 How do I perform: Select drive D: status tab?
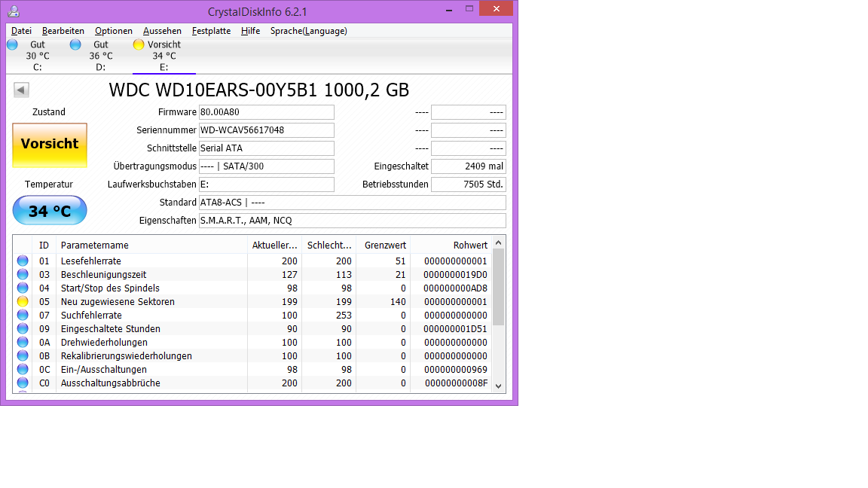(101, 56)
